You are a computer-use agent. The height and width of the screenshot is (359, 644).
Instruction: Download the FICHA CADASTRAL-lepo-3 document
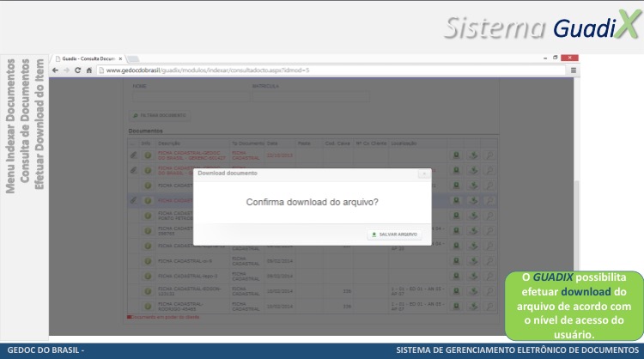click(x=473, y=276)
